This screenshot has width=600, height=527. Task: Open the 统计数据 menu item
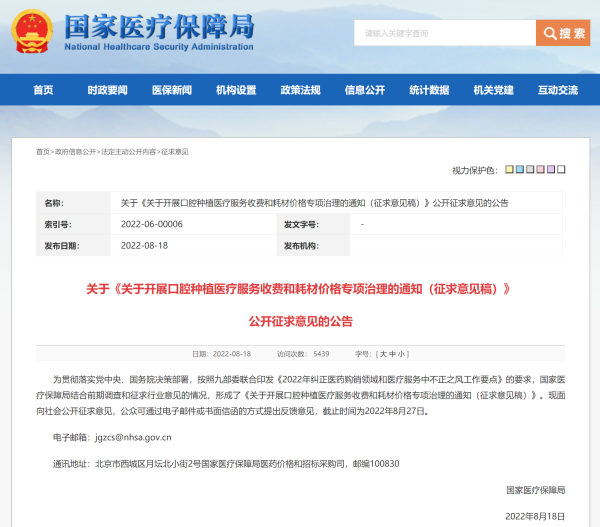[x=429, y=90]
